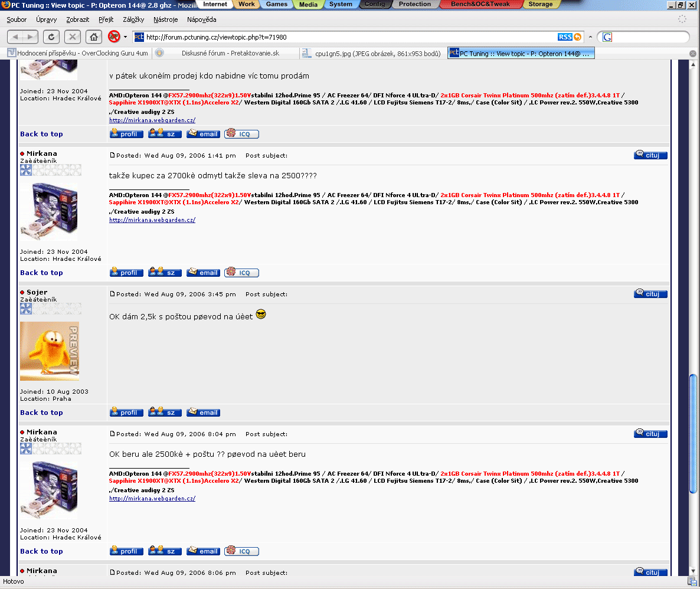
Task: Click the RSS feed icon in the address bar
Action: 565,37
